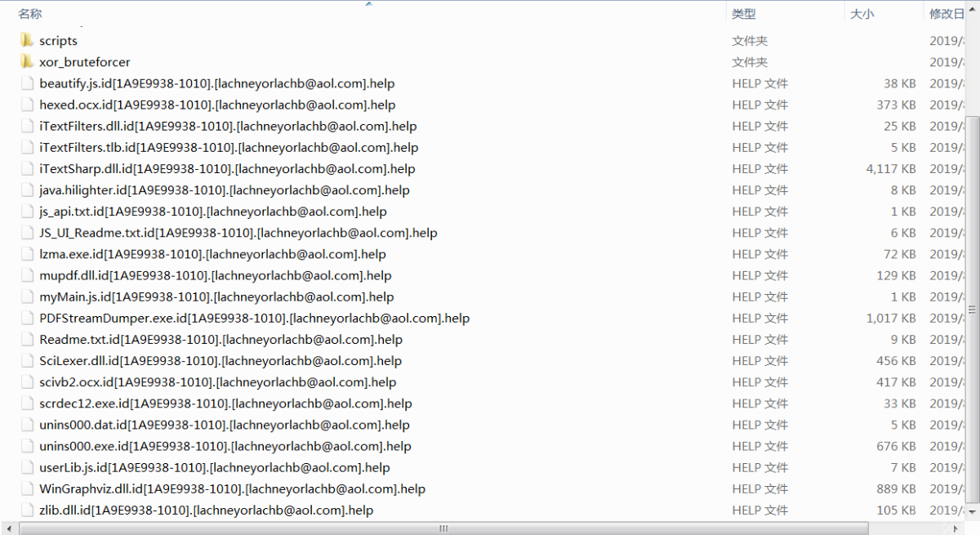The image size is (980, 535).
Task: Select the scripts folder icon
Action: click(x=27, y=40)
